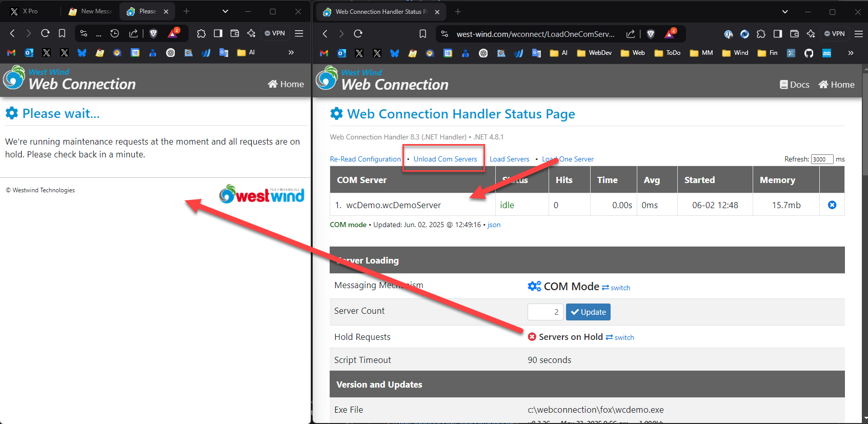868x424 pixels.
Task: Go Home from the right Web Connection header
Action: [836, 85]
